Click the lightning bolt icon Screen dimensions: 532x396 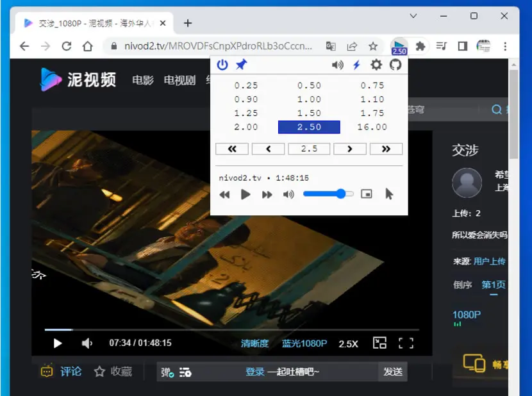356,65
